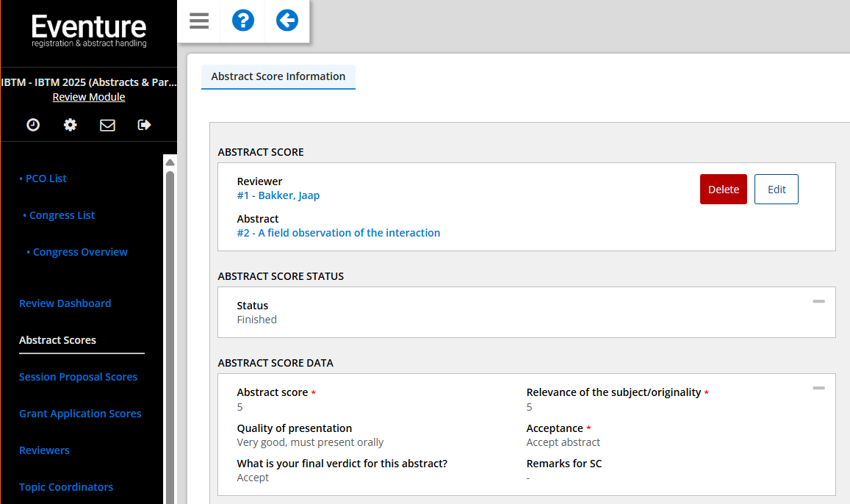Delete this abstract score
Screen dimensions: 850x504
723,189
